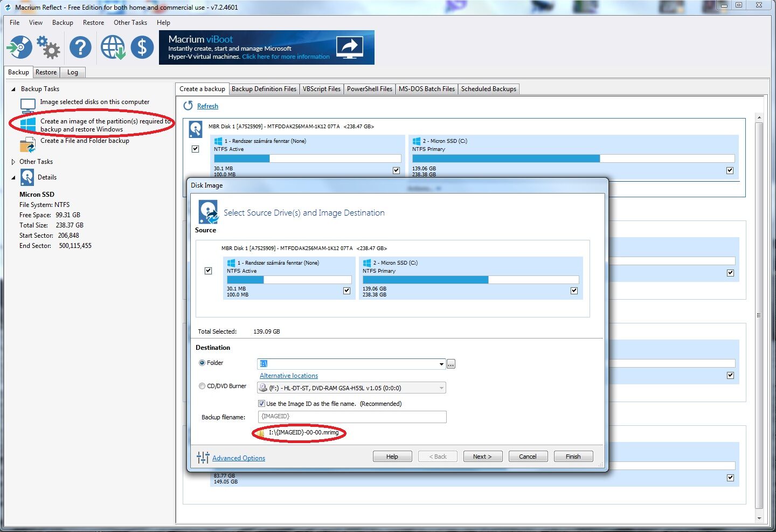Click the File and Folder backup icon
Image resolution: width=776 pixels, height=532 pixels.
click(27, 146)
